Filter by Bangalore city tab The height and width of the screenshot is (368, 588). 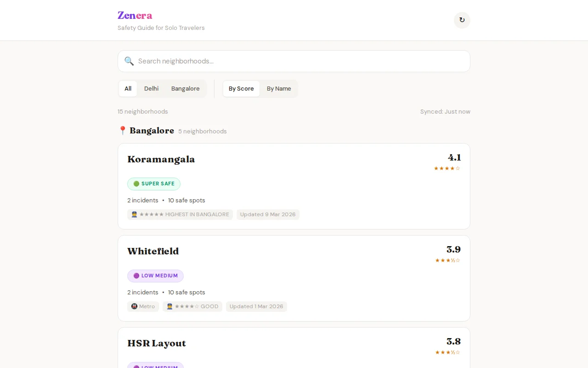tap(186, 89)
